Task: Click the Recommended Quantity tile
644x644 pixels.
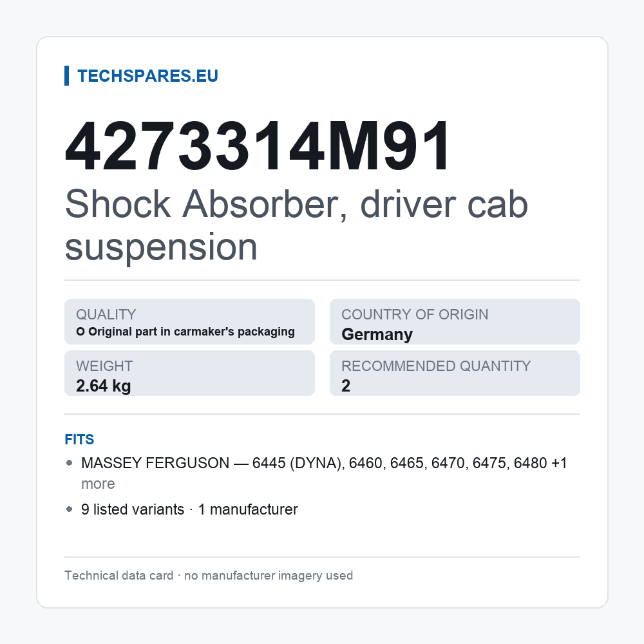Action: tap(455, 374)
